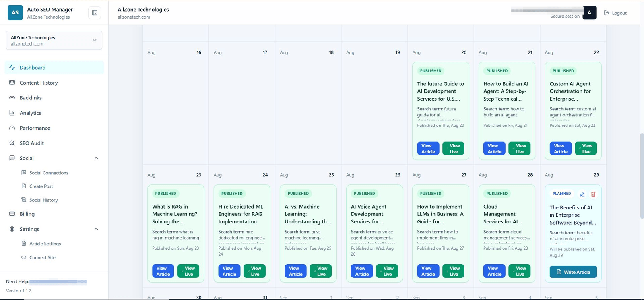Click the Dashboard activity icon

point(12,68)
